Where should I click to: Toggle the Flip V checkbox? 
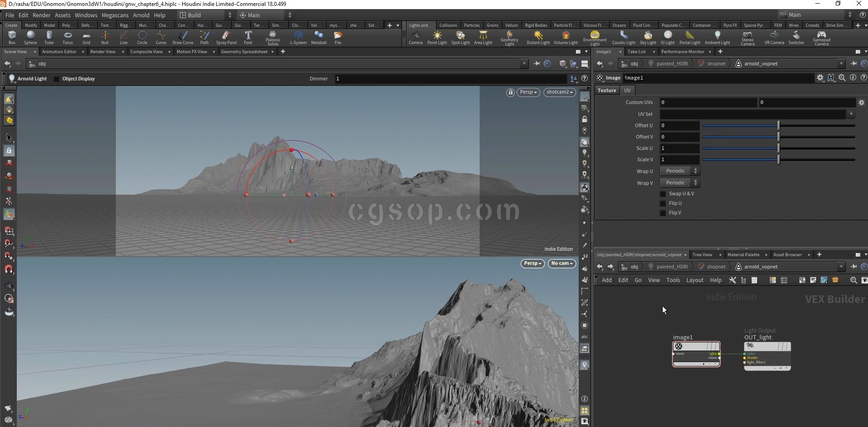(x=663, y=213)
